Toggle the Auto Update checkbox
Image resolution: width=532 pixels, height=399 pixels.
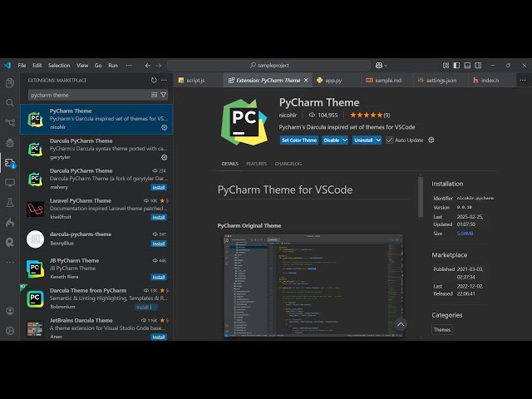click(x=389, y=140)
